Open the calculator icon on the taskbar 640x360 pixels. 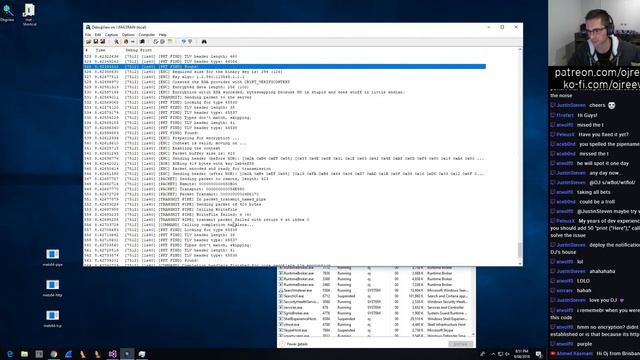click(39, 354)
